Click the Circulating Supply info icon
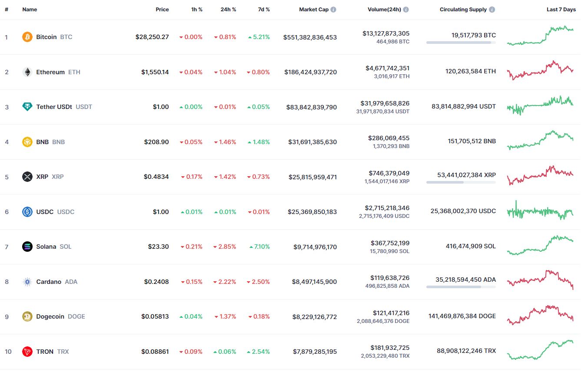Image resolution: width=588 pixels, height=372 pixels. point(492,10)
